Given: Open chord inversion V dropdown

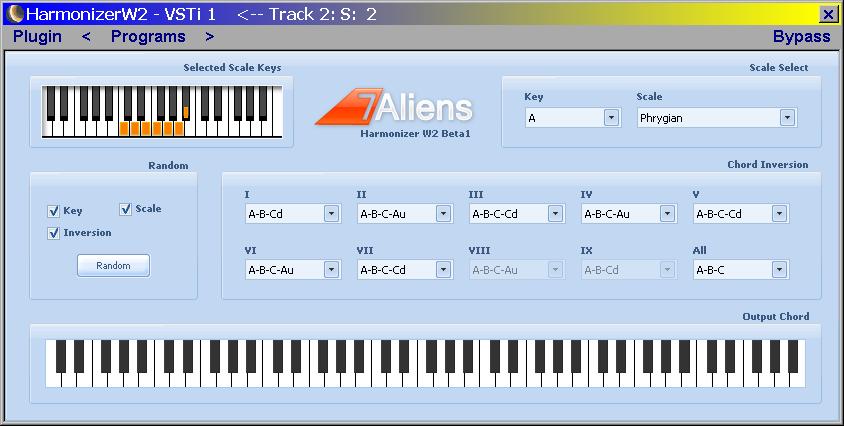Looking at the screenshot, I should [741, 214].
